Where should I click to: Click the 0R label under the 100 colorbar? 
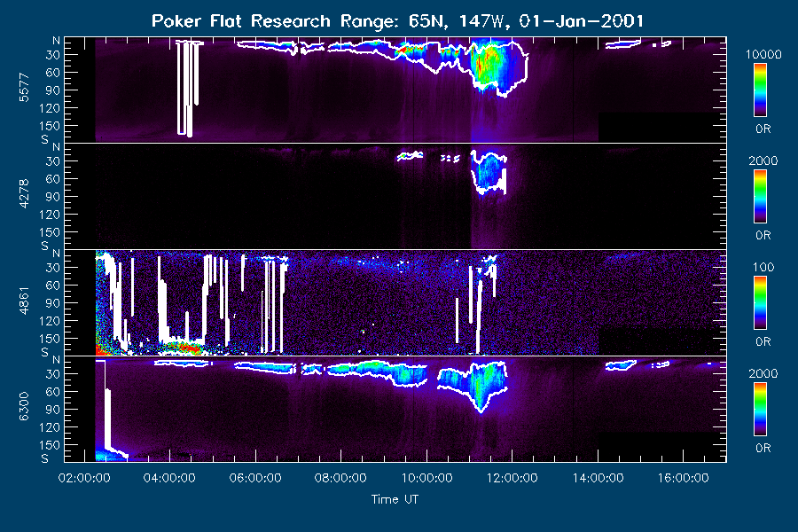point(763,341)
